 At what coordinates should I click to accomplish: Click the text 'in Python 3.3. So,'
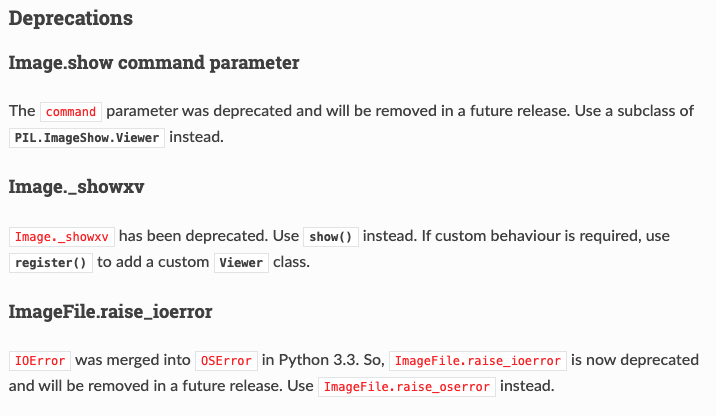323,360
